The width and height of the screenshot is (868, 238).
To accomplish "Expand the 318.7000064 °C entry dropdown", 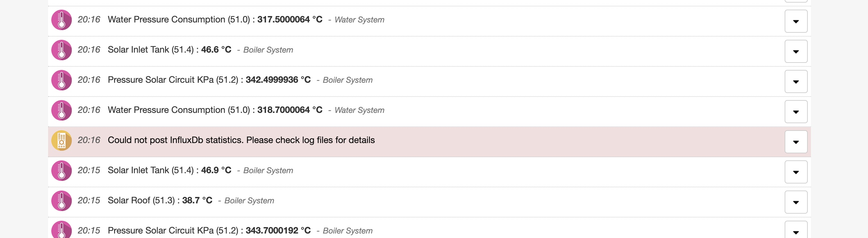I will (x=796, y=112).
